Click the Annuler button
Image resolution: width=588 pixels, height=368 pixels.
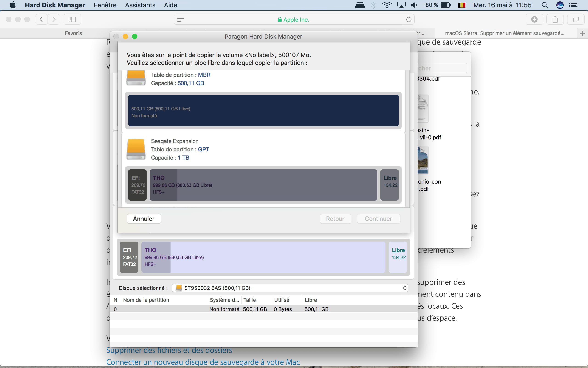pyautogui.click(x=144, y=218)
